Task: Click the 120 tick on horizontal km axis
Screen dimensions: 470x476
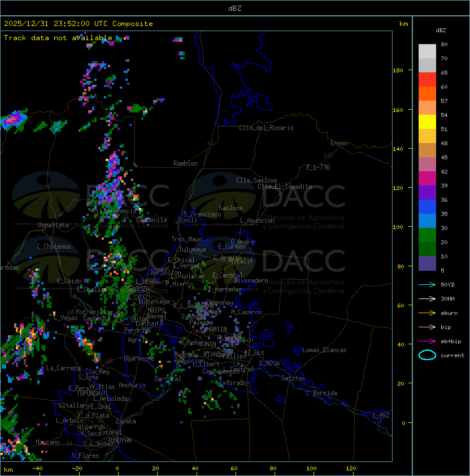Action: click(351, 469)
